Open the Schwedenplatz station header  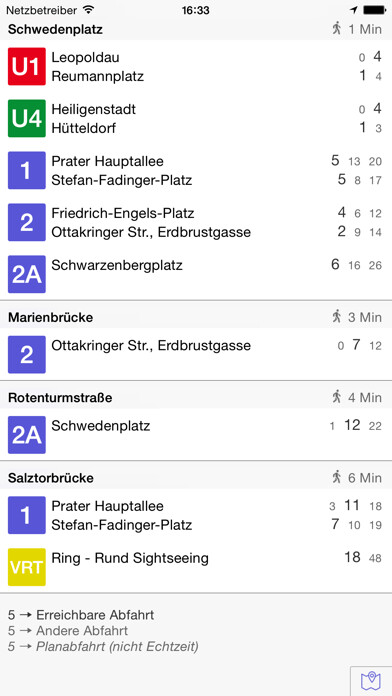coord(196,30)
